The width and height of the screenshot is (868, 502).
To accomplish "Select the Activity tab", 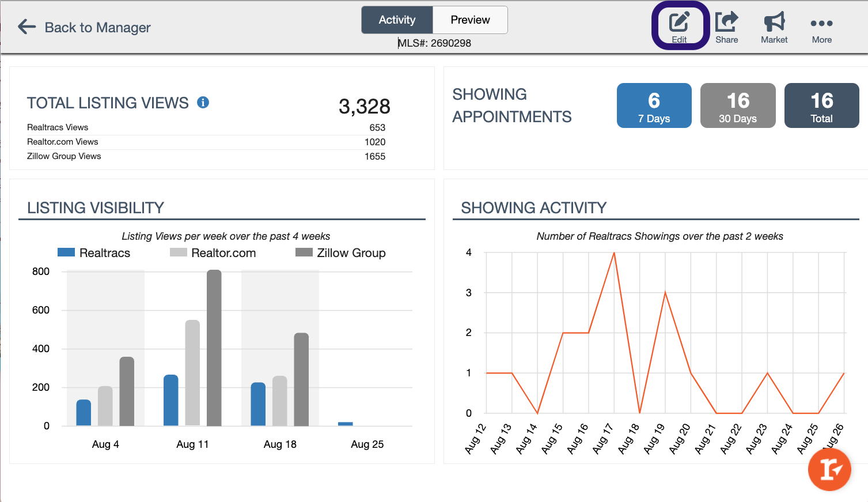I will (397, 20).
